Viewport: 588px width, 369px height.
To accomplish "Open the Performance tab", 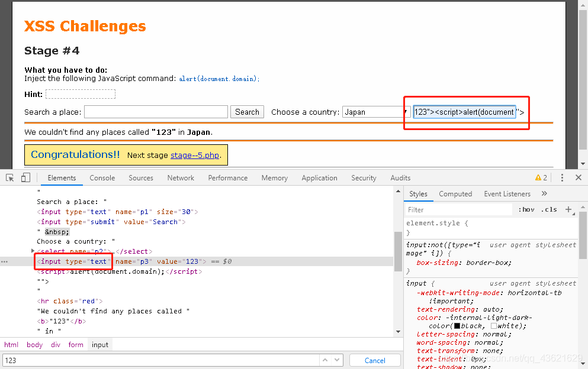I will click(x=227, y=178).
